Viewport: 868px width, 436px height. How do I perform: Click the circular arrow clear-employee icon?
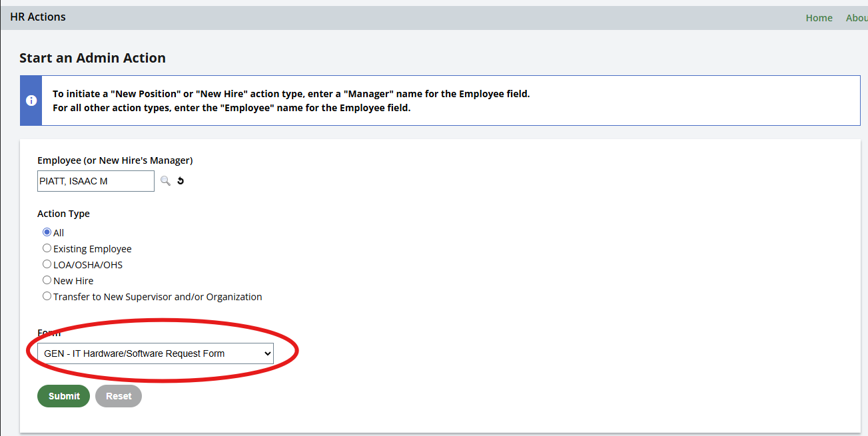[x=181, y=181]
